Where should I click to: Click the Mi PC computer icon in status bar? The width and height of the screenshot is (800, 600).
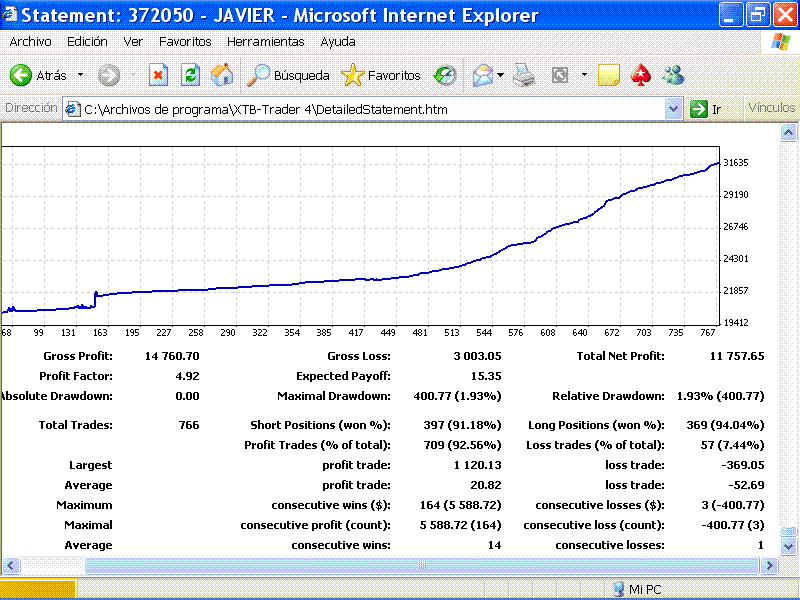[619, 589]
